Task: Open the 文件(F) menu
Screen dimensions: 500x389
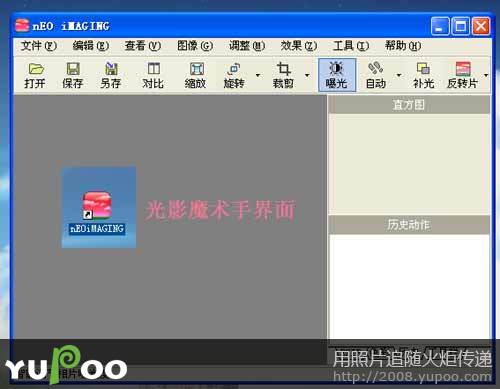Action: pos(39,46)
